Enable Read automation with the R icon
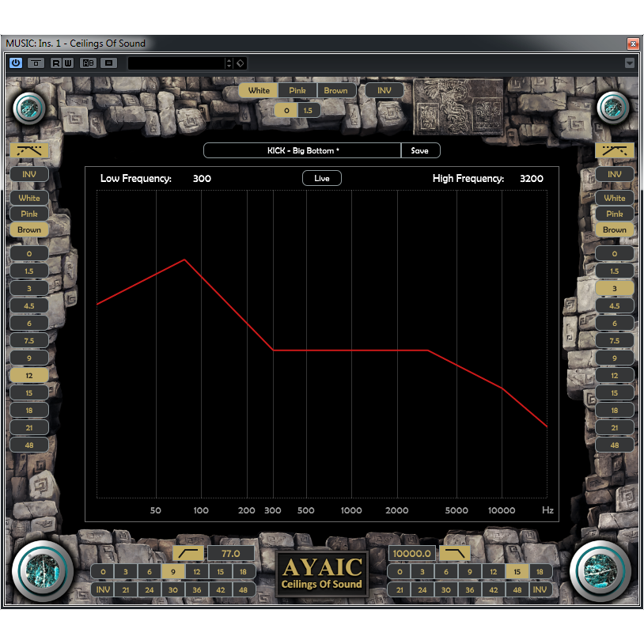Viewport: 644px width, 644px height. pyautogui.click(x=56, y=63)
